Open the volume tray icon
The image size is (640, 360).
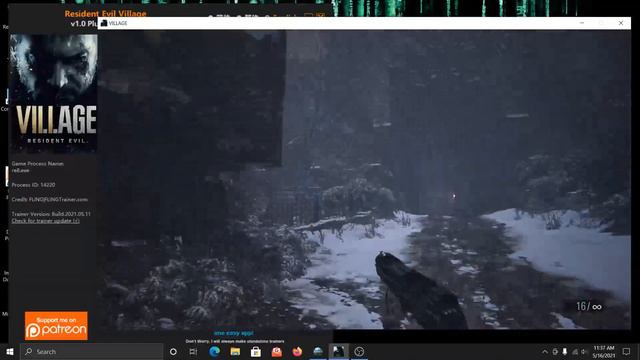point(584,351)
